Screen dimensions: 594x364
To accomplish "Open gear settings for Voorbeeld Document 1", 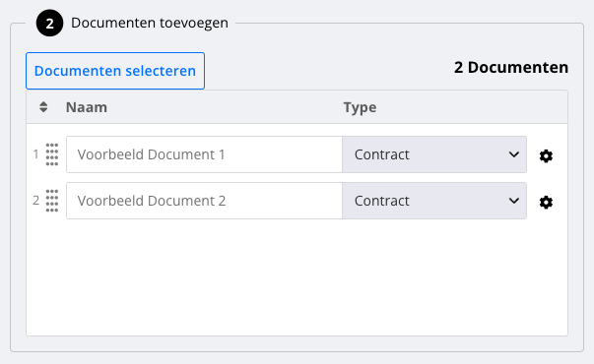I will click(x=546, y=155).
